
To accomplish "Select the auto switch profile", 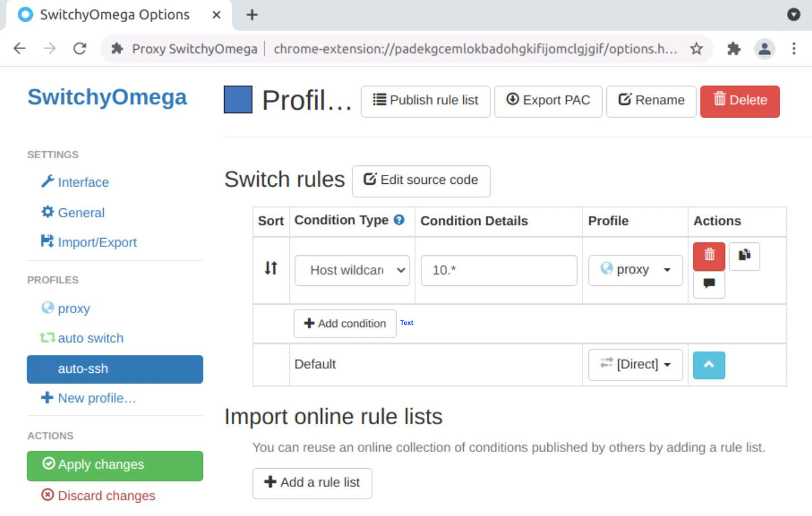I will pos(82,338).
